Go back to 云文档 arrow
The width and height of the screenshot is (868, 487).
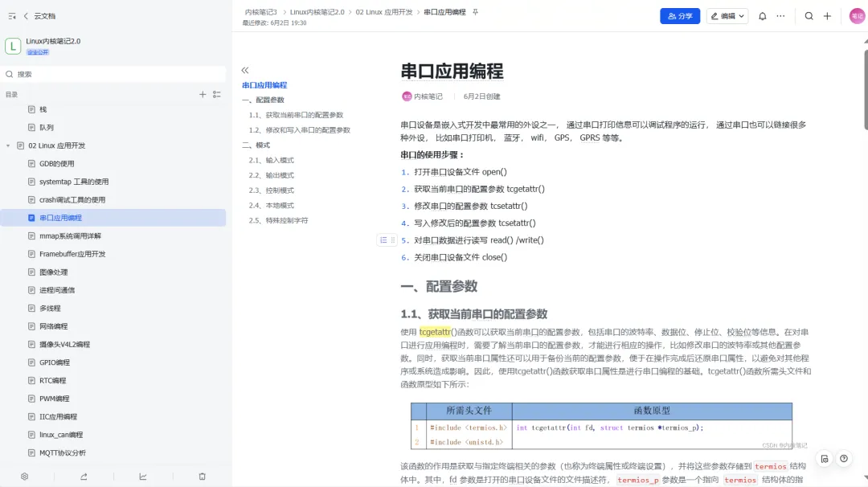(26, 16)
